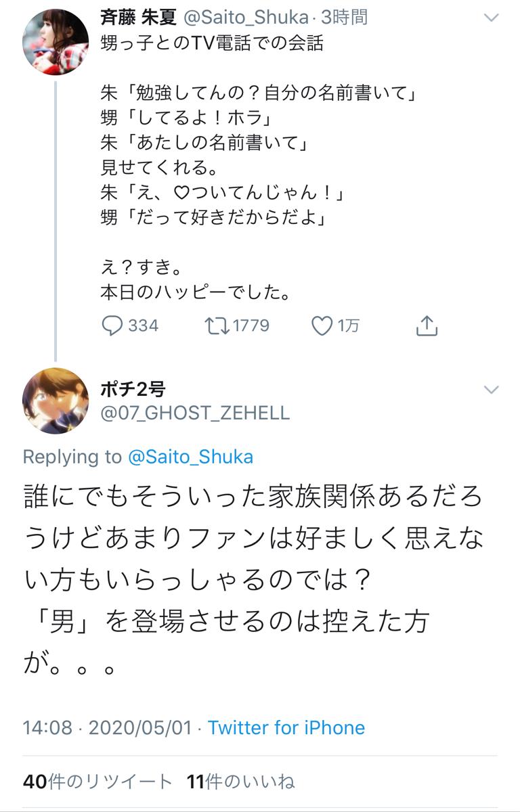Expand the chevron menu on ポチ2号's reply
Image resolution: width=520 pixels, height=812 pixels.
pos(490,389)
